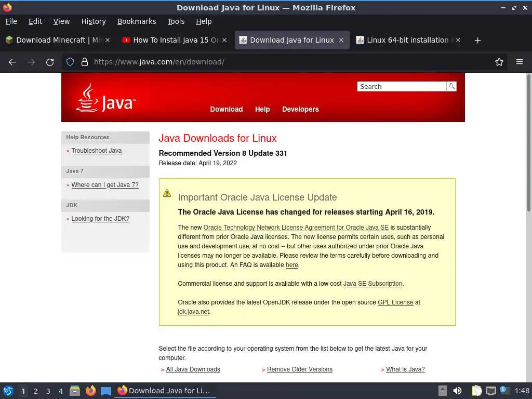
Task: Open What is Java link
Action: 405,369
